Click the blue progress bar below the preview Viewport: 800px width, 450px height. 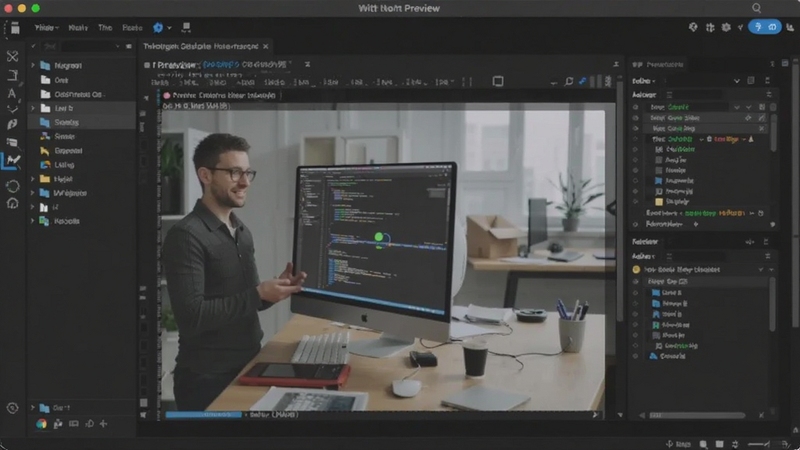(x=204, y=415)
